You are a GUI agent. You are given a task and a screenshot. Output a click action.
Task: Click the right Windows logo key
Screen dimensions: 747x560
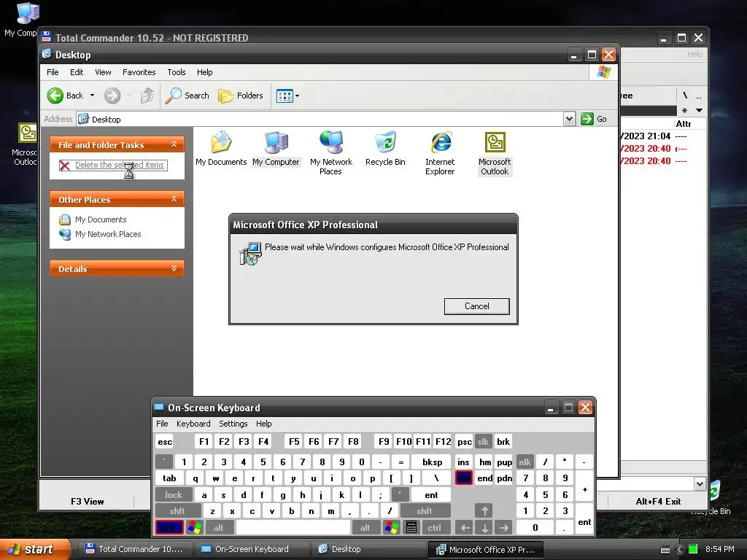click(391, 528)
